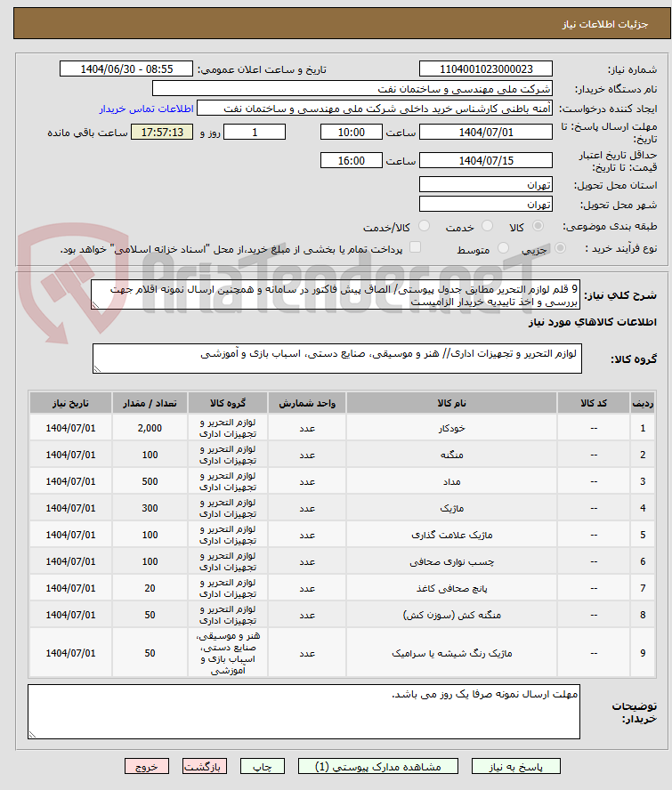Image resolution: width=672 pixels, height=790 pixels.
Task: Click the کد کالا column header
Action: (594, 403)
